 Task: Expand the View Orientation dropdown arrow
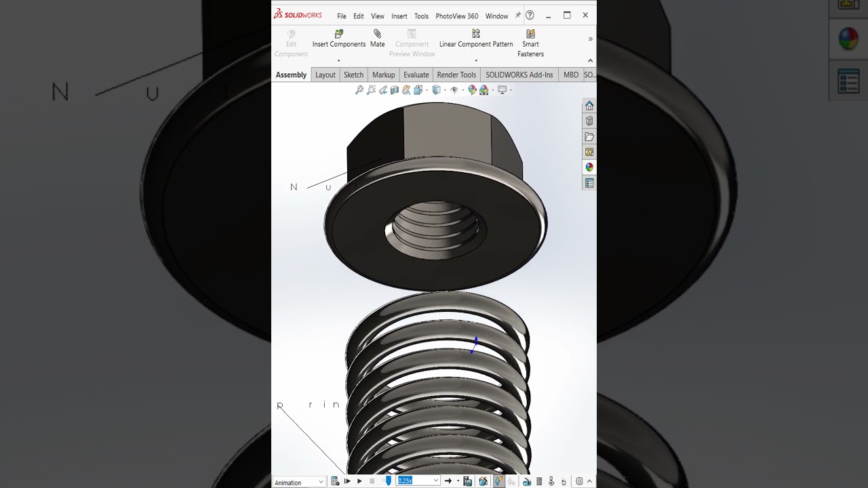click(x=427, y=89)
